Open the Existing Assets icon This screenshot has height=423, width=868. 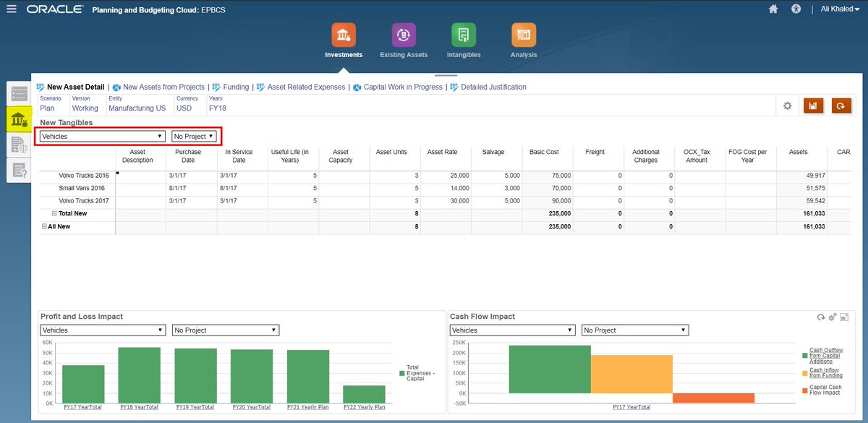tap(404, 35)
